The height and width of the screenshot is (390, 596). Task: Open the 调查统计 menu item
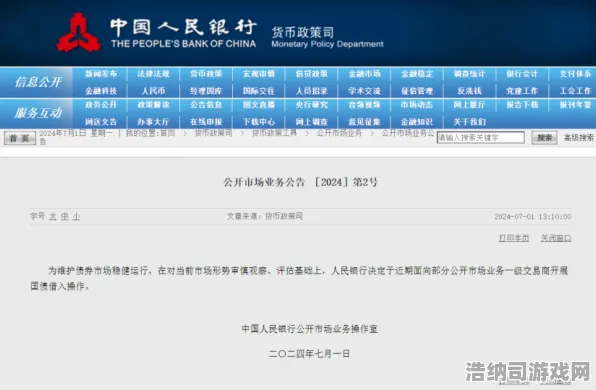(469, 74)
